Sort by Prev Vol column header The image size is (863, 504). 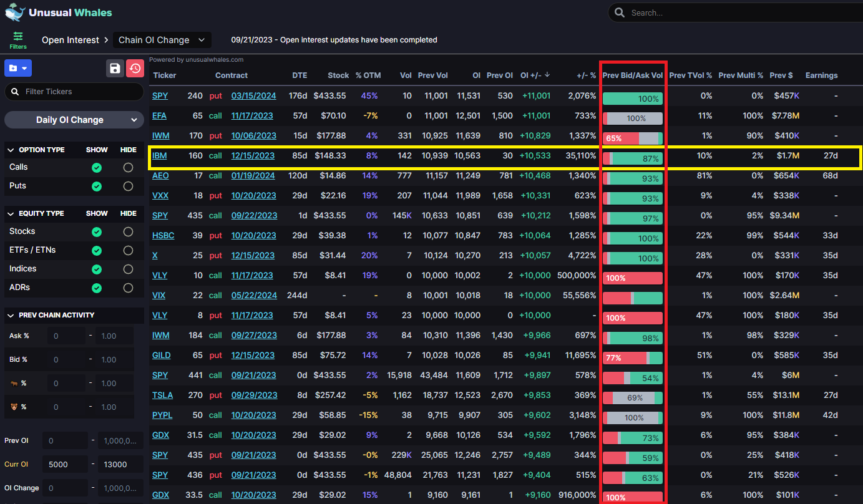433,75
